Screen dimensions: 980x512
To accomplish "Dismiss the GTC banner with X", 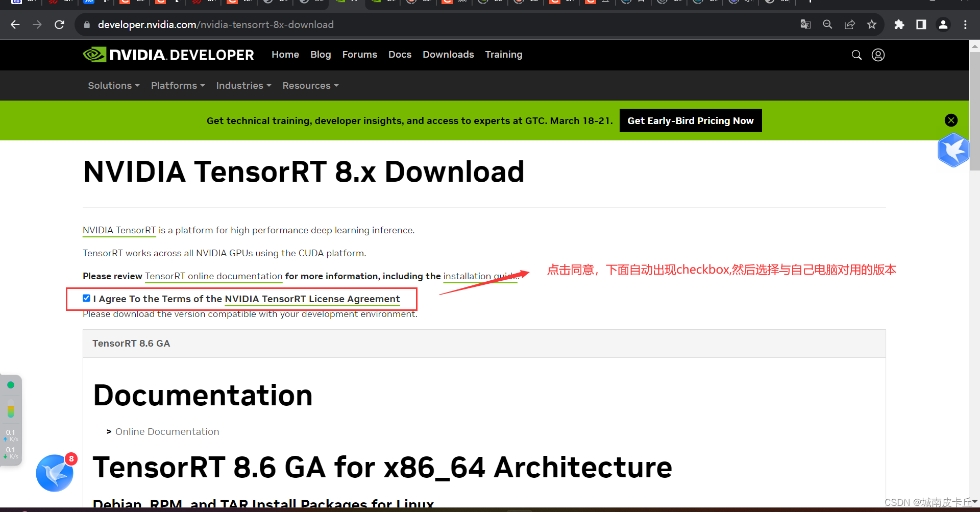I will coord(951,120).
